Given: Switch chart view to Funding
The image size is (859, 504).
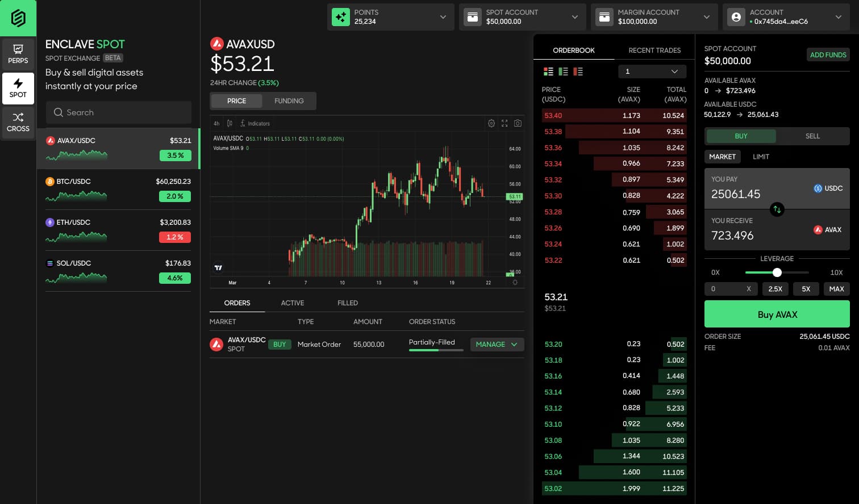Looking at the screenshot, I should pyautogui.click(x=289, y=101).
